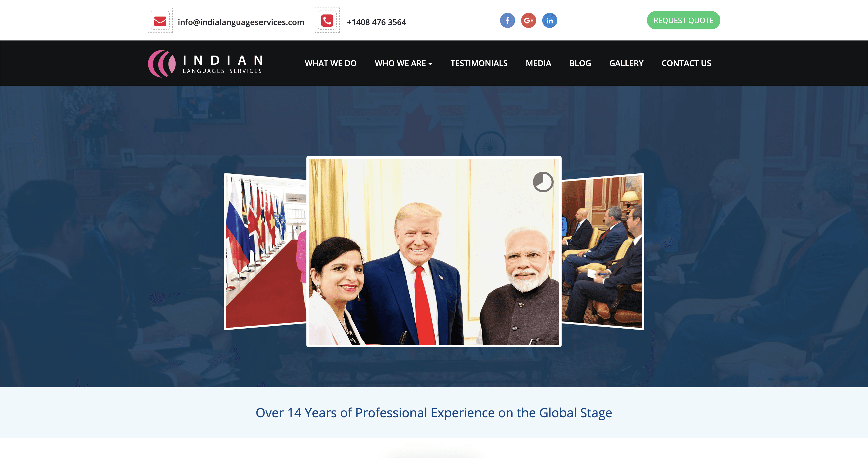The width and height of the screenshot is (868, 458).
Task: Click the Indian Languages Services logo
Action: point(205,63)
